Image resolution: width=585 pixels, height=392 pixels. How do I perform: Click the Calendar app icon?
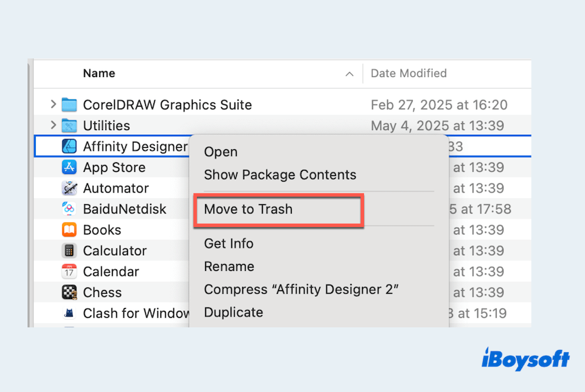point(70,272)
